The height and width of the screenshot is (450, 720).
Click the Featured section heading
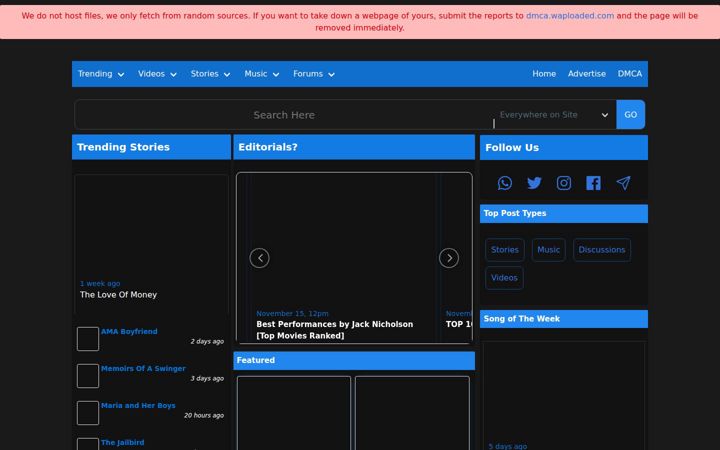(256, 360)
